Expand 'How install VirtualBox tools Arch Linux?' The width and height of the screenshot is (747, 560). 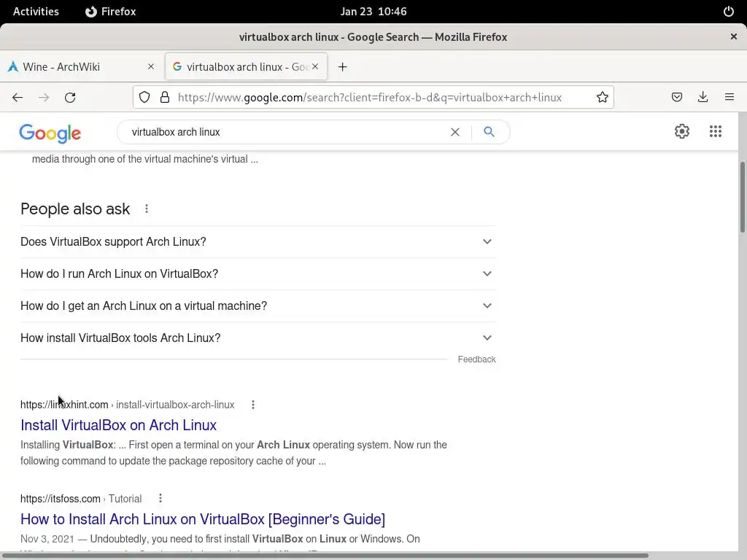click(x=258, y=338)
